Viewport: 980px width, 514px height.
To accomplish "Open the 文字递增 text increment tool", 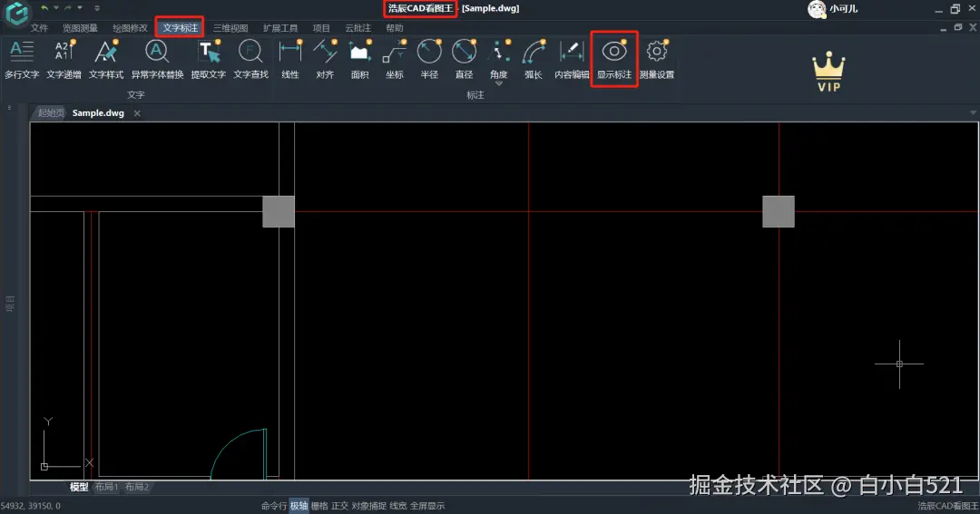I will click(64, 59).
